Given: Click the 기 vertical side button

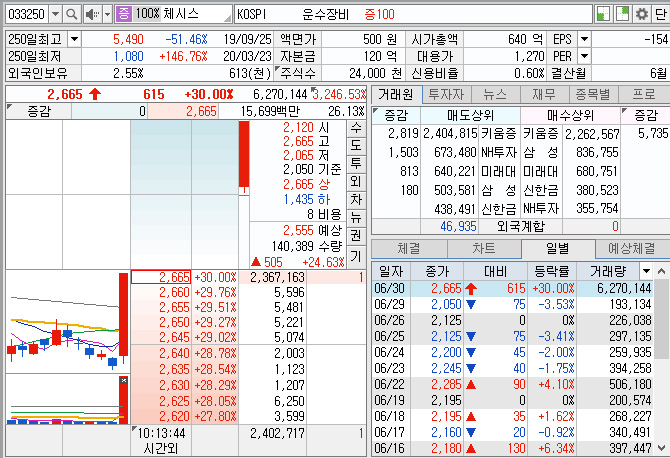Looking at the screenshot, I should [356, 256].
